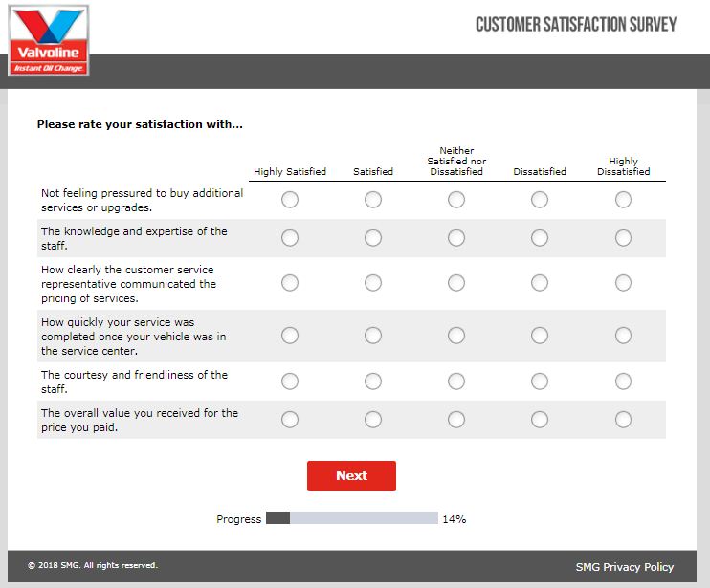Select Neither for service completion speed
710x588 pixels.
coord(456,336)
